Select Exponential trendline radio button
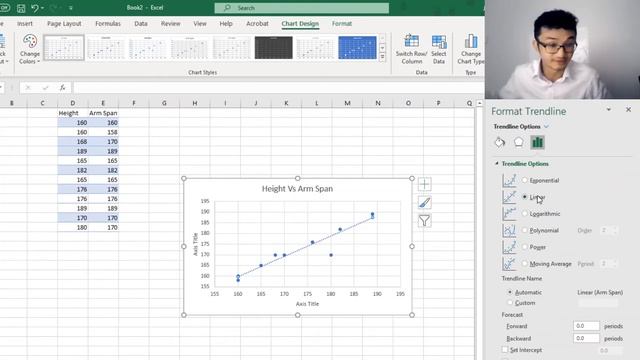Viewport: 640px width, 360px height. (525, 180)
